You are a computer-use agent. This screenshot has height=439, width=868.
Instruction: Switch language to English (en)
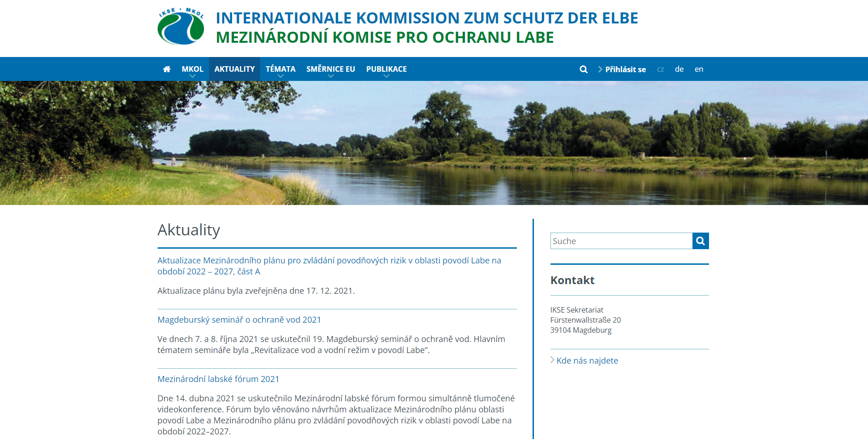coord(699,69)
